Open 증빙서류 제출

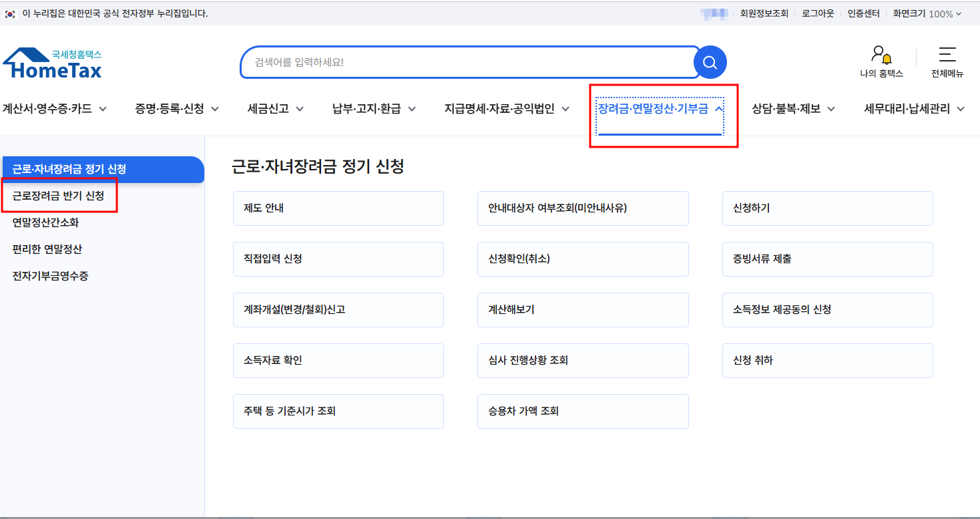(x=827, y=258)
